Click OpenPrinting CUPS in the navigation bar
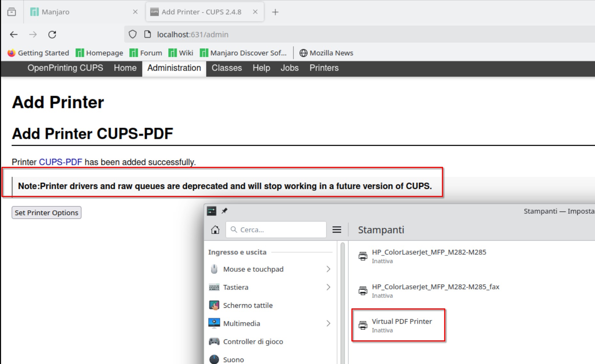 (x=65, y=68)
